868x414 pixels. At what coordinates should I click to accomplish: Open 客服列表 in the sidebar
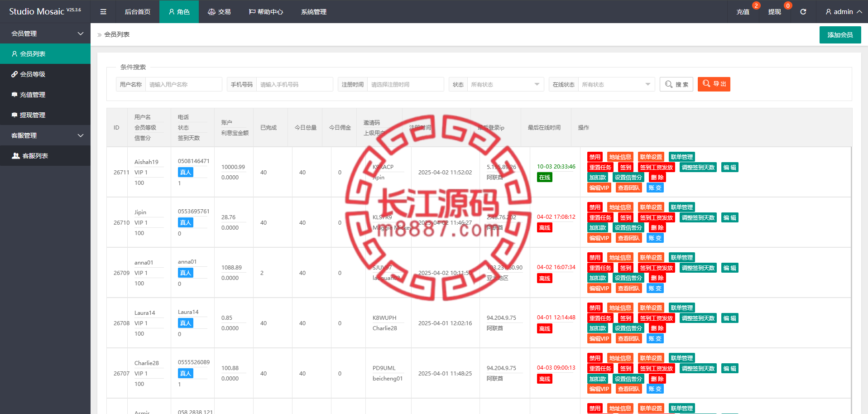45,156
